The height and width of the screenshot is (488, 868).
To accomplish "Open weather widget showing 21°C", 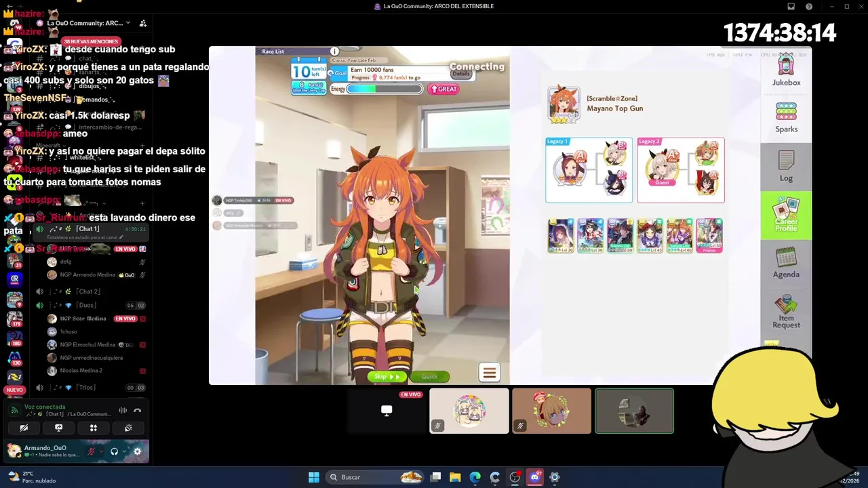I will pos(31,477).
